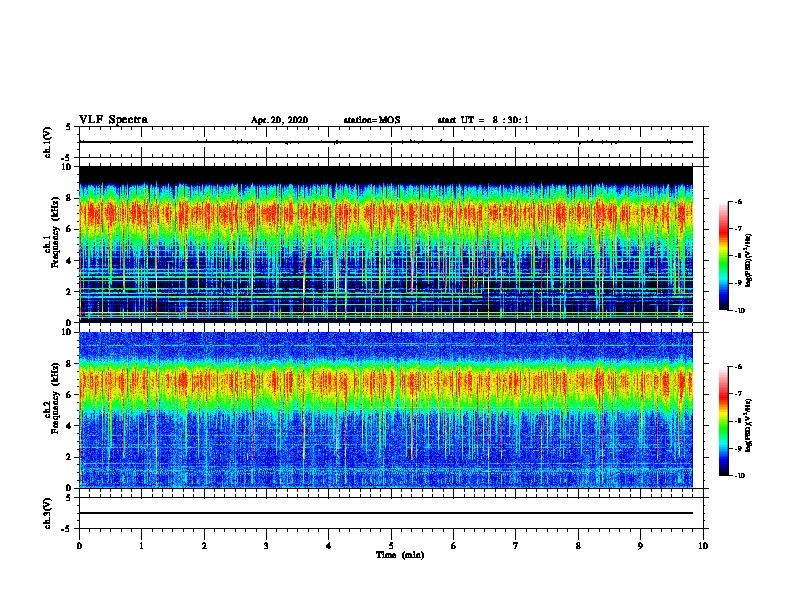Click the "-6" label on ch.2 color bar
This screenshot has height=612, width=792.
[738, 367]
